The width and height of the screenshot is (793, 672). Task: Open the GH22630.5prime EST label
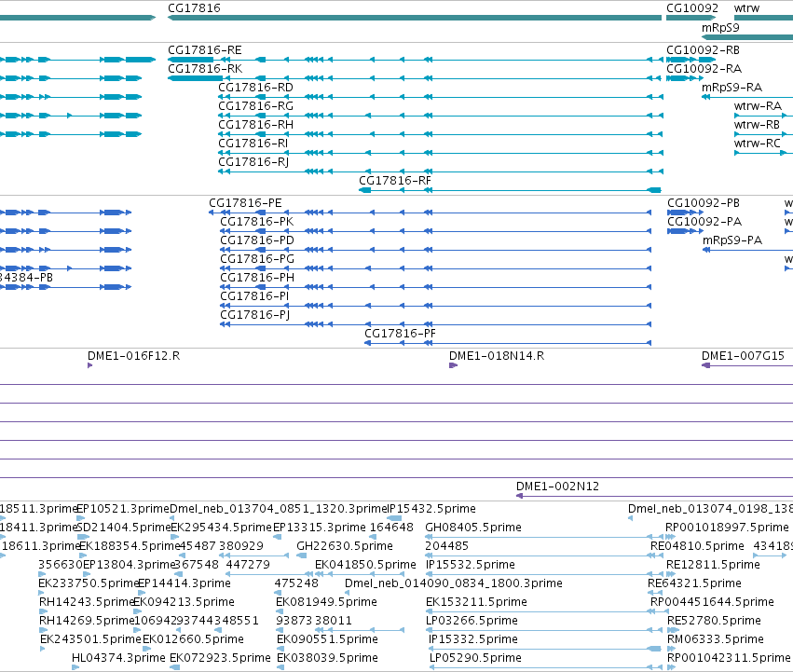pyautogui.click(x=345, y=546)
